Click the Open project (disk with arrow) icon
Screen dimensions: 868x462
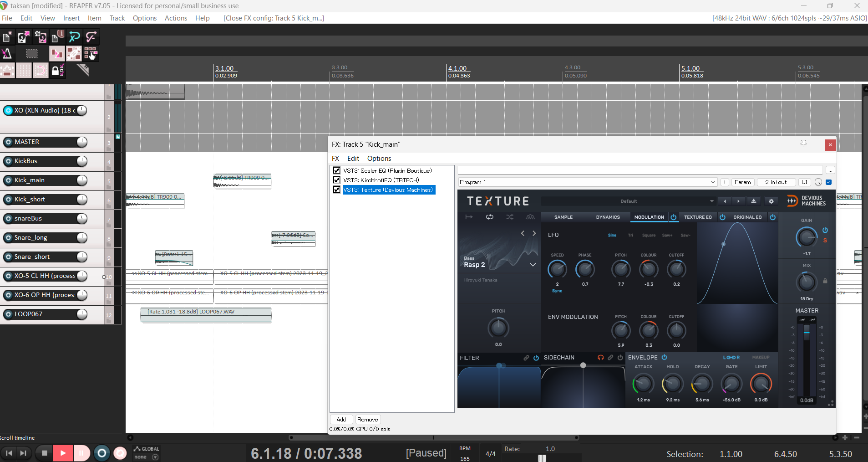(24, 37)
